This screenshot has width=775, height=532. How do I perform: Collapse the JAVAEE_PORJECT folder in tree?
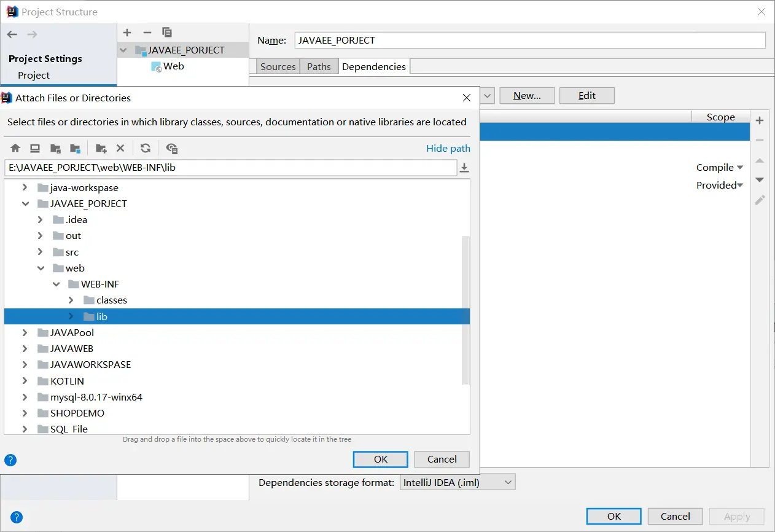[25, 203]
